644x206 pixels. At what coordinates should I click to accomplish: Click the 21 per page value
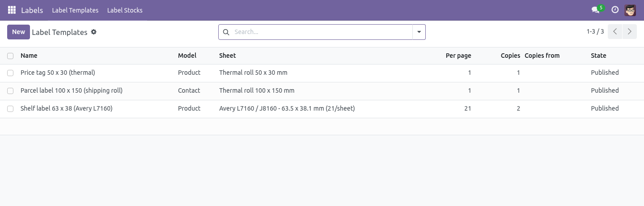(x=467, y=108)
